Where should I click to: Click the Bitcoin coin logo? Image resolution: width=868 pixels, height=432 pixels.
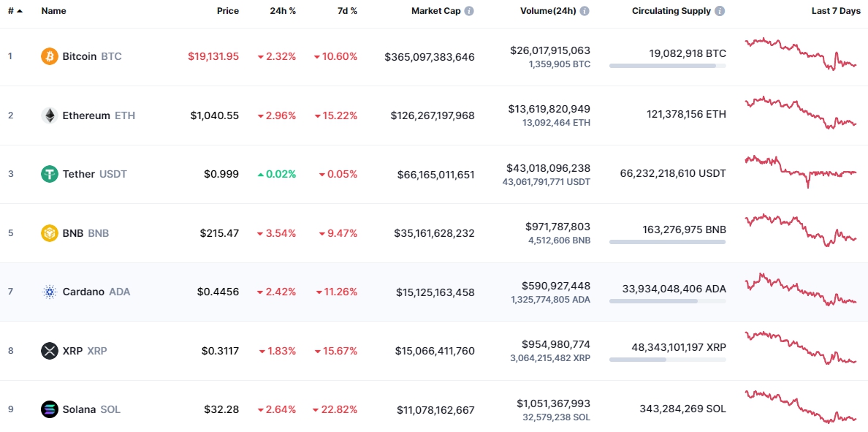pyautogui.click(x=49, y=56)
